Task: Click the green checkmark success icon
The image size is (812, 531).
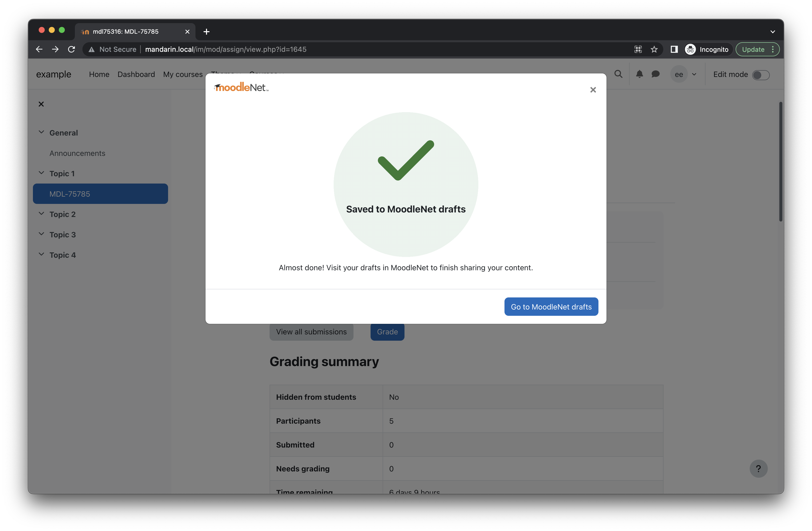Action: click(x=406, y=160)
